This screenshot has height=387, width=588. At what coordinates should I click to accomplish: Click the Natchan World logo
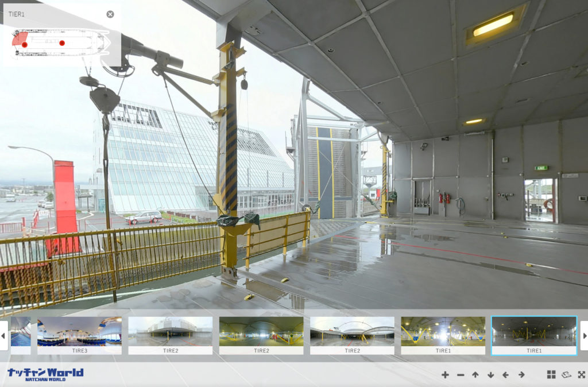(x=45, y=374)
